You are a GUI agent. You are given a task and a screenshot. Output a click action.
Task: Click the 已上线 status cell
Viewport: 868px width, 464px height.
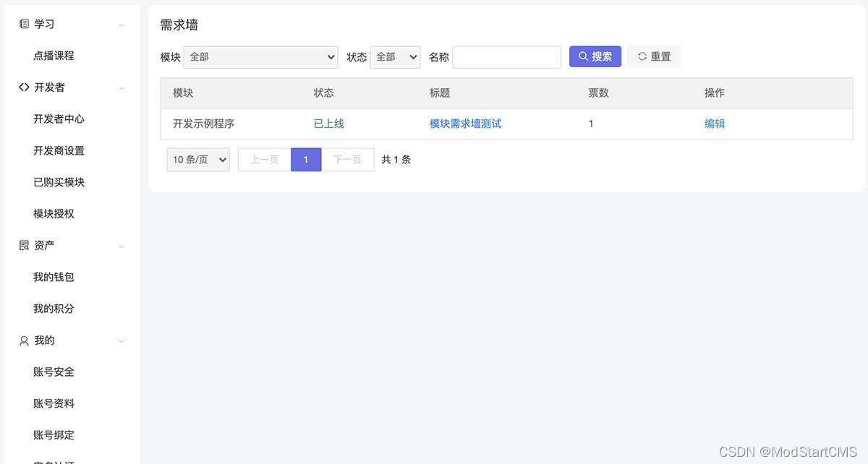pos(329,124)
